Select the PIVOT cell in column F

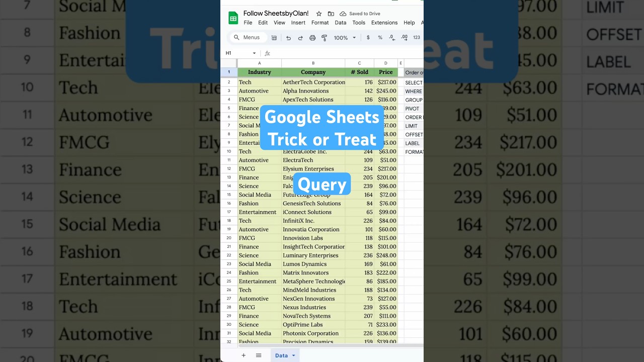pos(414,109)
